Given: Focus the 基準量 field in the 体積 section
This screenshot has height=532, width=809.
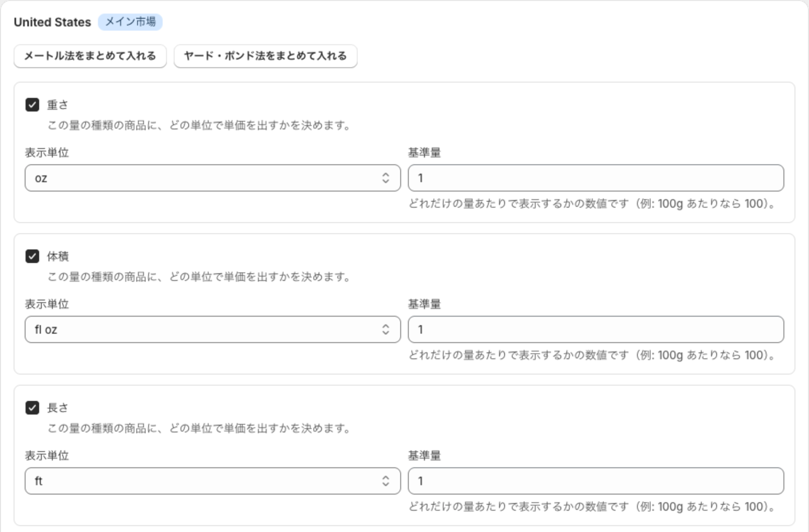Looking at the screenshot, I should pyautogui.click(x=596, y=329).
